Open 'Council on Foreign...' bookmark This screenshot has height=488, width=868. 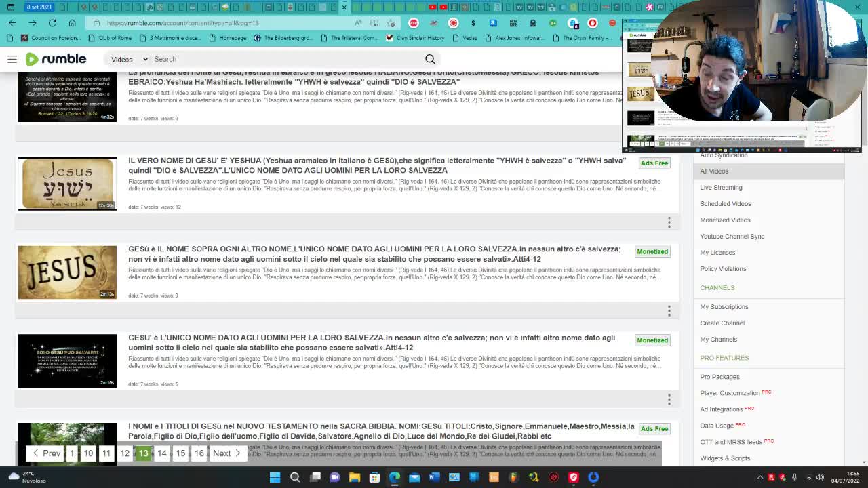[51, 38]
